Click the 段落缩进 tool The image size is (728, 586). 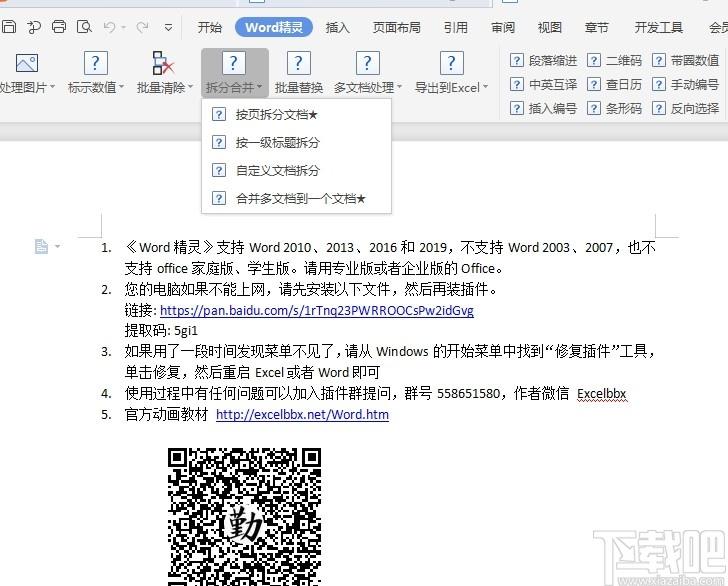tap(543, 60)
